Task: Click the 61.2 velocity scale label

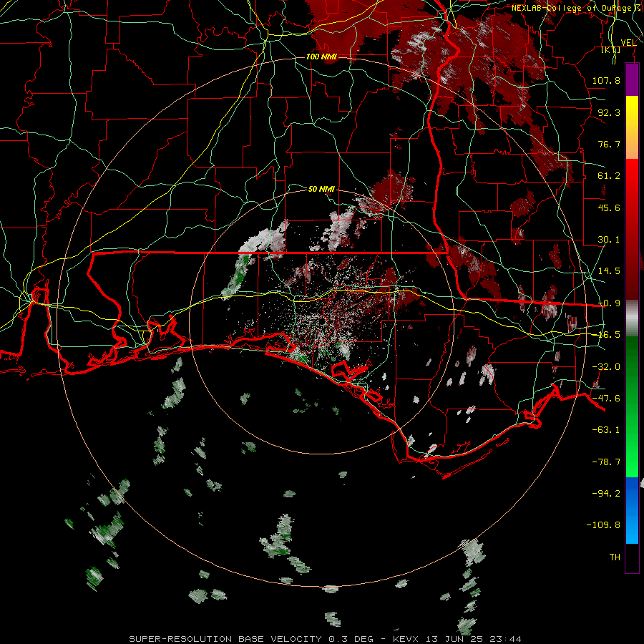Action: [x=609, y=176]
